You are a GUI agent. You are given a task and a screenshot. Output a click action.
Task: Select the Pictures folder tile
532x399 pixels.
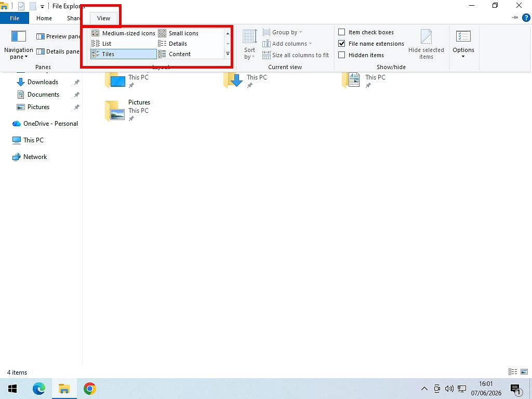[128, 110]
